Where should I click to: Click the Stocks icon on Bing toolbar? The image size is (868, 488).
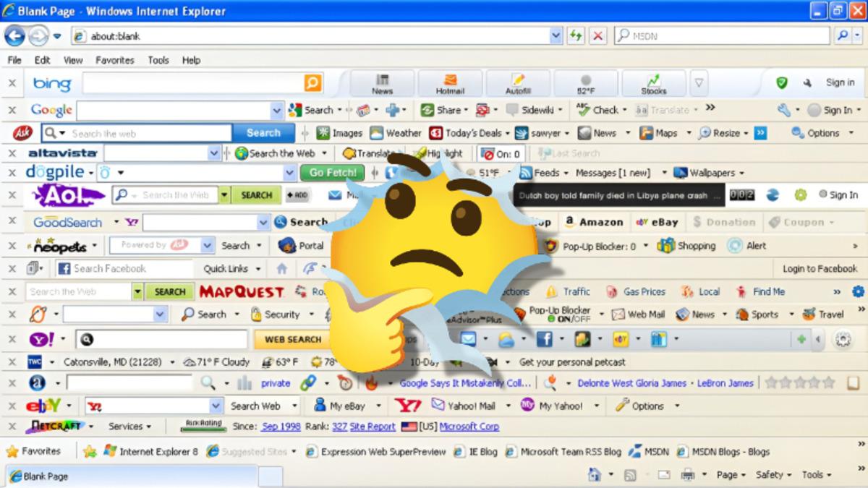(653, 83)
